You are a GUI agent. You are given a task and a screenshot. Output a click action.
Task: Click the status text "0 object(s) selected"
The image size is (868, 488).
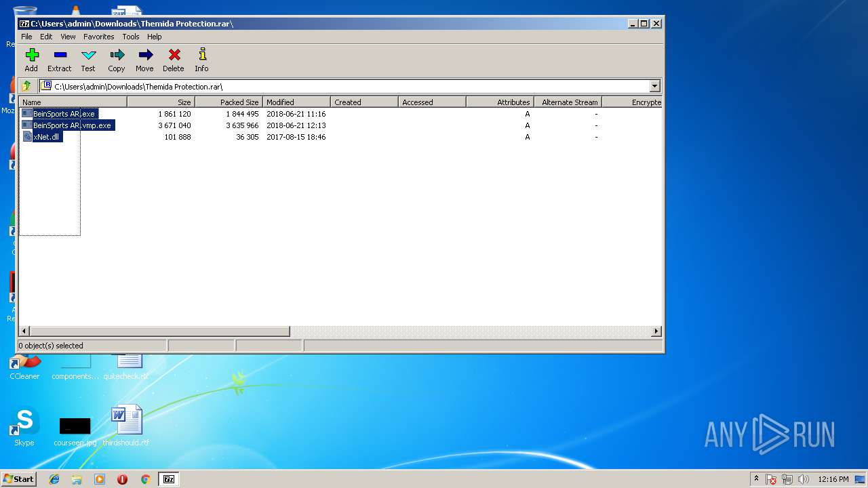[51, 346]
